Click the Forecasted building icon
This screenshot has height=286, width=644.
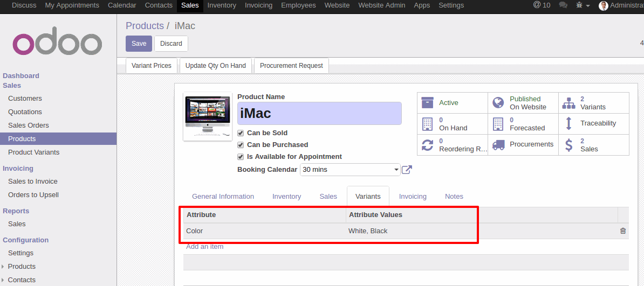click(x=498, y=123)
